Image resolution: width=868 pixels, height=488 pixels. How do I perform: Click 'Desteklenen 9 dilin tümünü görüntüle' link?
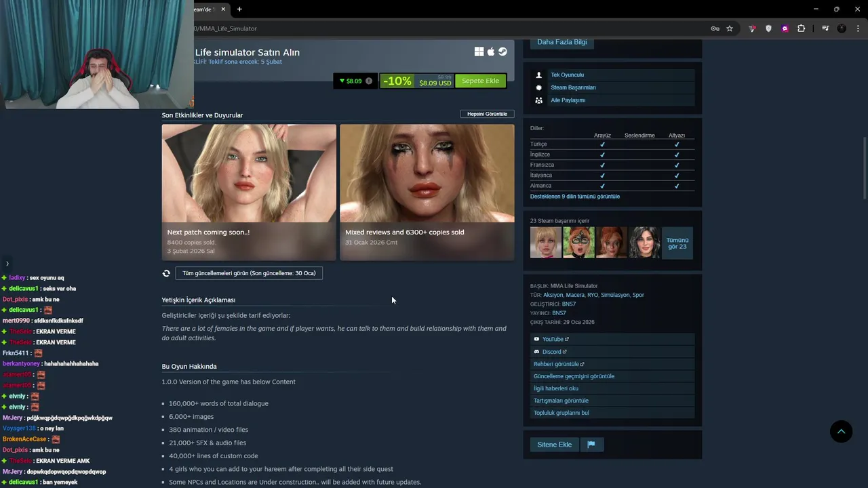(575, 197)
